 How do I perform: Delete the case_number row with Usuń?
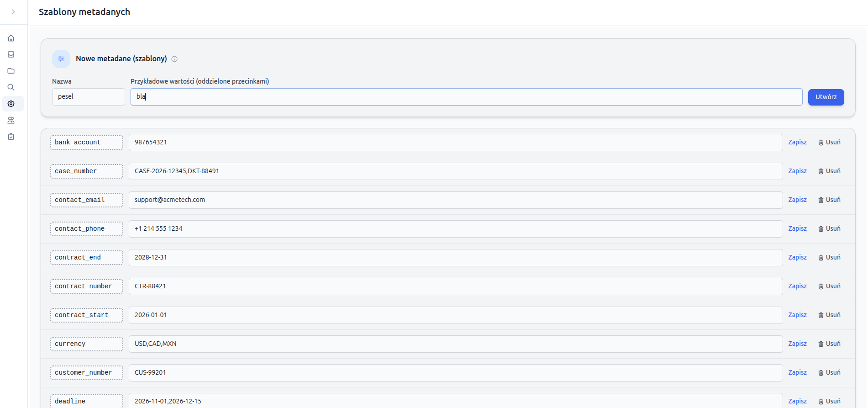click(829, 171)
